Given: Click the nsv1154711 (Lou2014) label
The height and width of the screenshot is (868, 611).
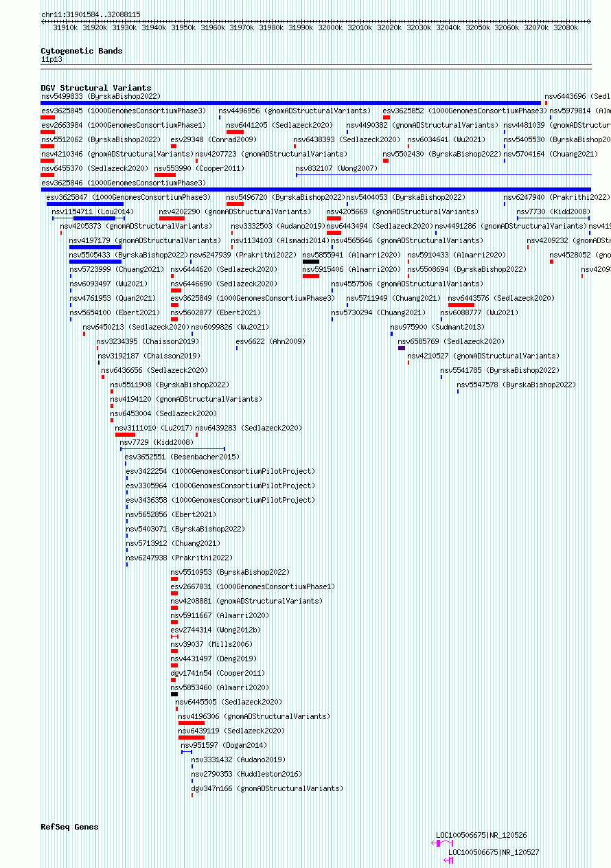Looking at the screenshot, I should (x=93, y=212).
